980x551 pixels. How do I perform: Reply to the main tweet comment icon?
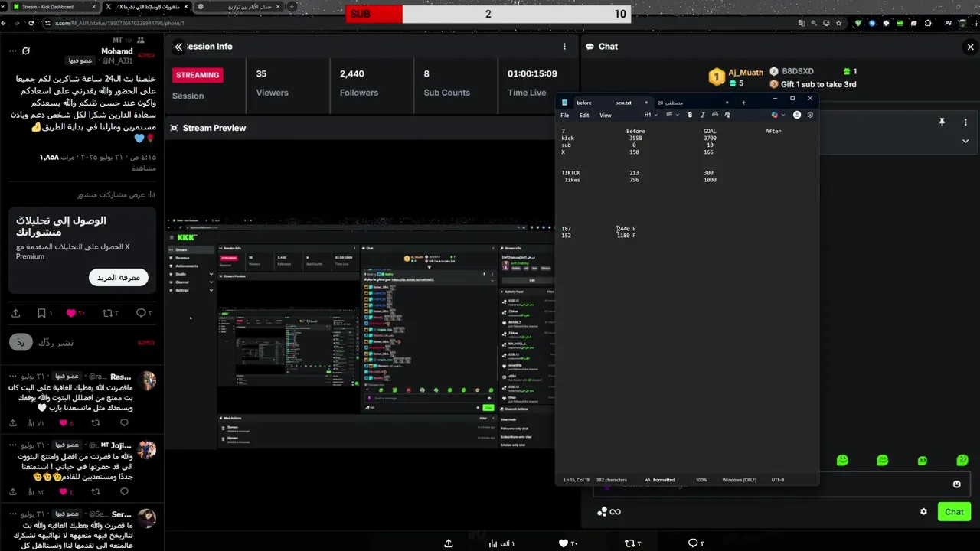141,313
